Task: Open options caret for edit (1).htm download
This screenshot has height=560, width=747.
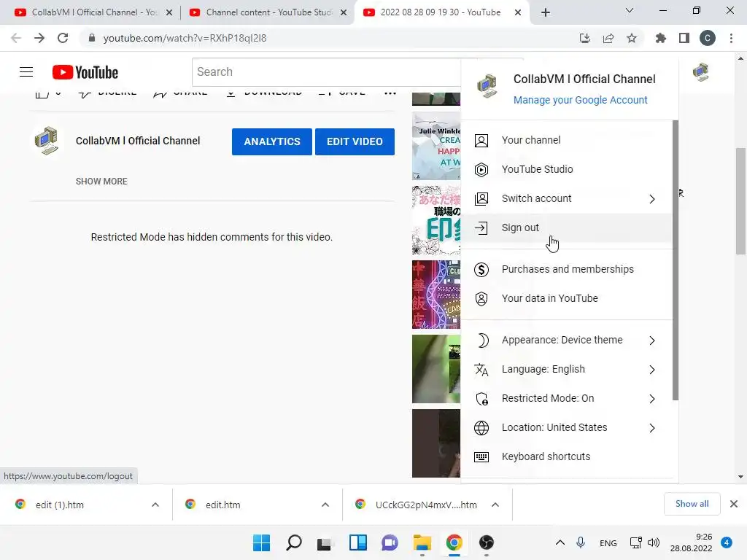Action: click(155, 505)
